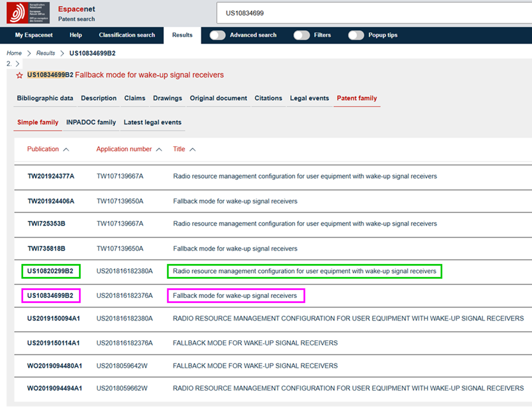Image resolution: width=532 pixels, height=407 pixels.
Task: Open the Legal events tab
Action: 309,98
